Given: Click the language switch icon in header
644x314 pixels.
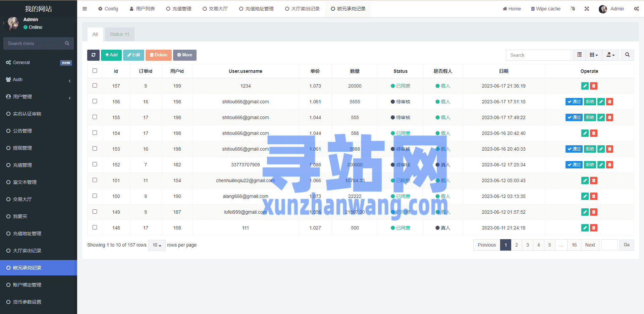Looking at the screenshot, I should 573,9.
